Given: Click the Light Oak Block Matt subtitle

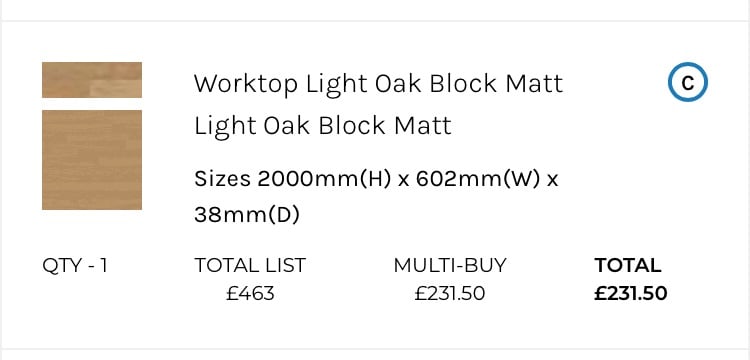Looking at the screenshot, I should pos(323,126).
